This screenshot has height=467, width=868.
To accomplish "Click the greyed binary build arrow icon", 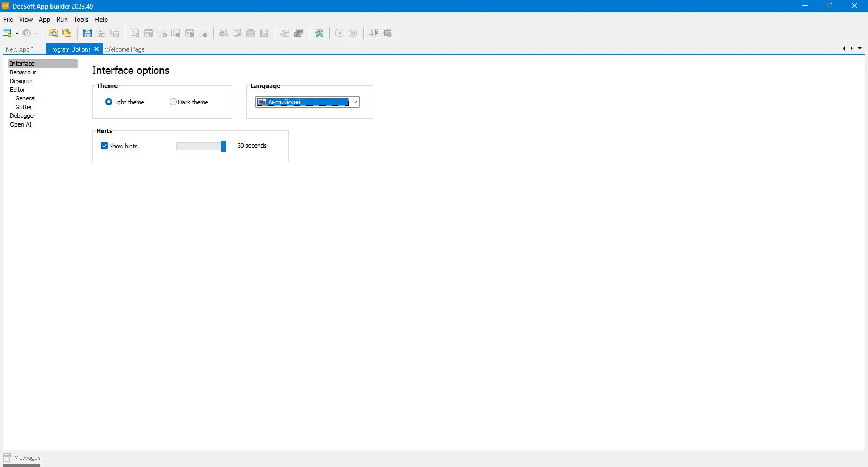I will click(374, 33).
